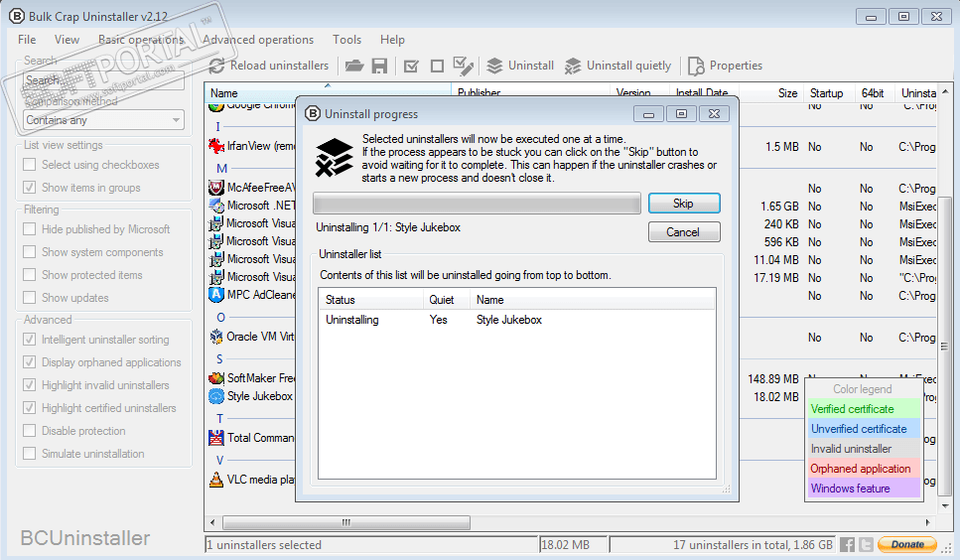This screenshot has height=560, width=960.
Task: Open the Help menu
Action: click(392, 40)
